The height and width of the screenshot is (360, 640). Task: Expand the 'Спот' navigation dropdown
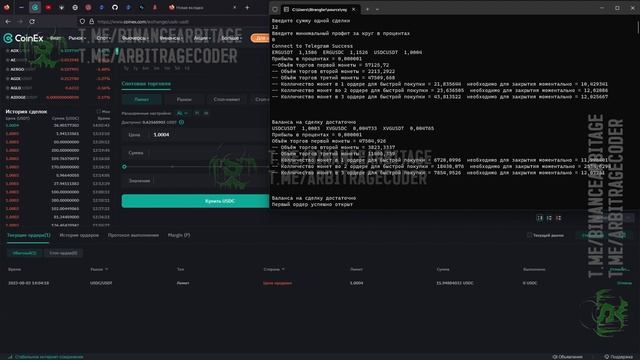click(x=104, y=38)
